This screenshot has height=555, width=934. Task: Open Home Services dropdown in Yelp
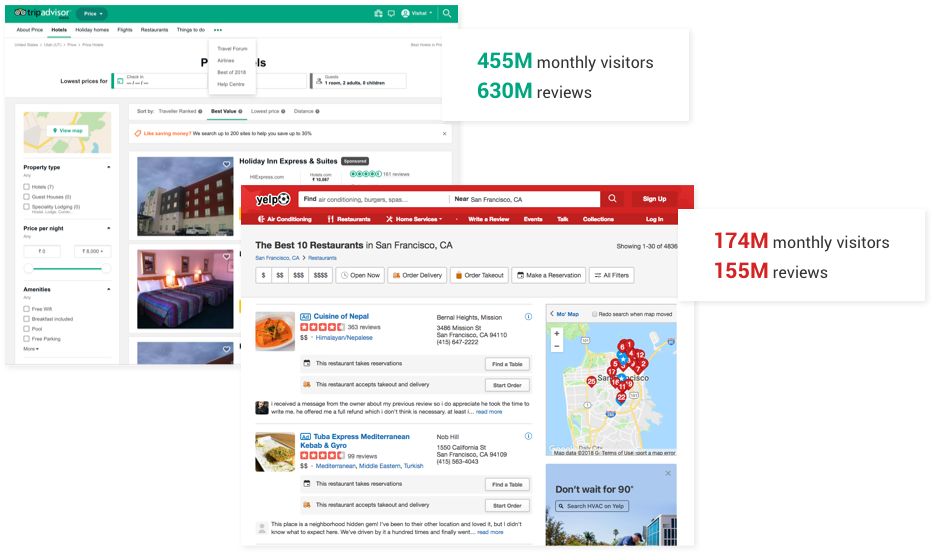(415, 219)
